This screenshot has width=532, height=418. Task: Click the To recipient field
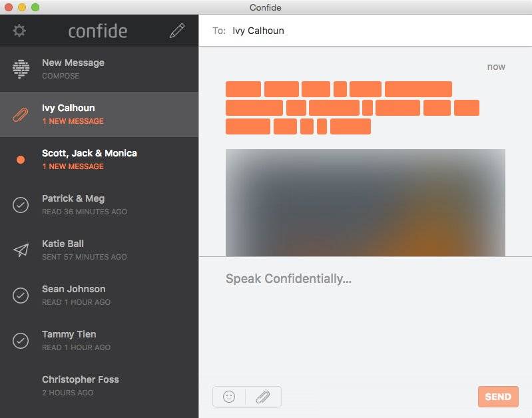(373, 31)
